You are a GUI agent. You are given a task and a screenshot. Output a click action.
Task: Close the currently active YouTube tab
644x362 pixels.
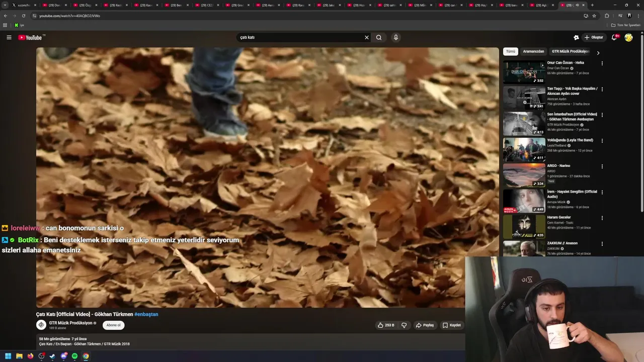click(584, 5)
